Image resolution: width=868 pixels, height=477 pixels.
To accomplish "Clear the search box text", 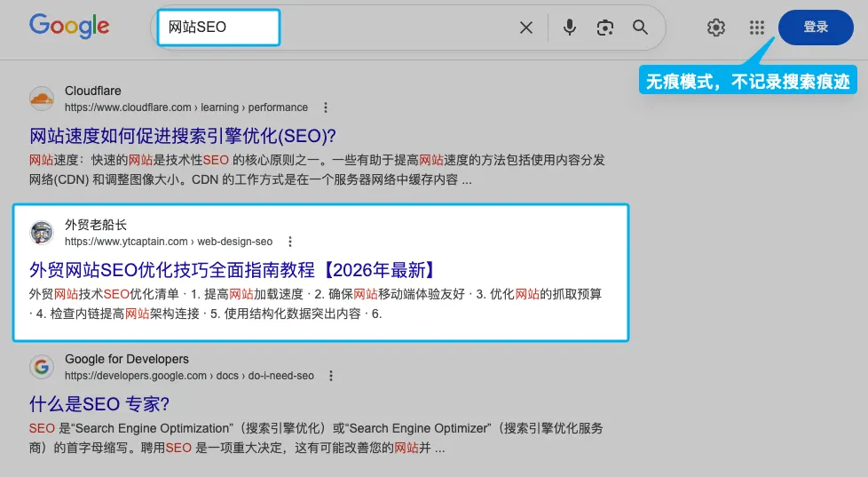I will click(x=526, y=28).
